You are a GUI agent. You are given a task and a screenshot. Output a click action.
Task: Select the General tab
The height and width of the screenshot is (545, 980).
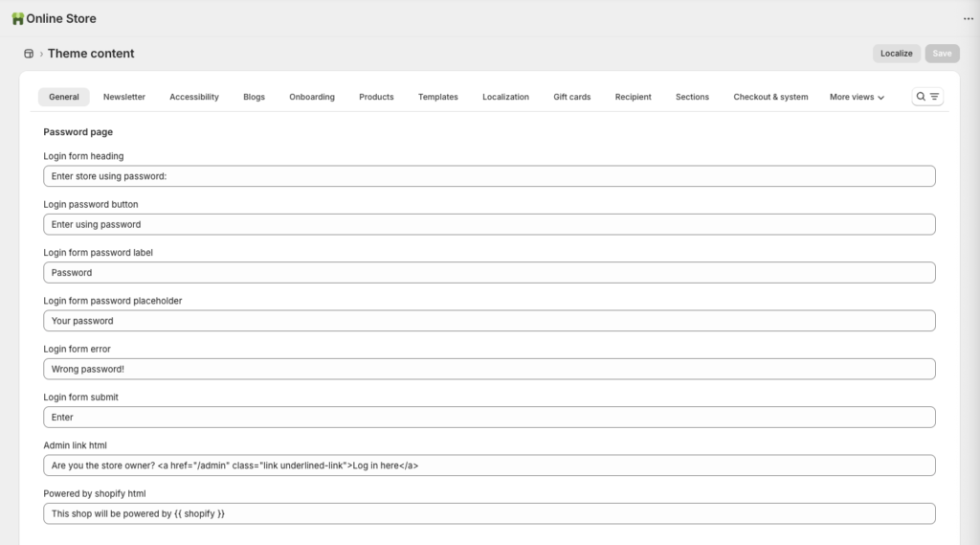pos(64,97)
